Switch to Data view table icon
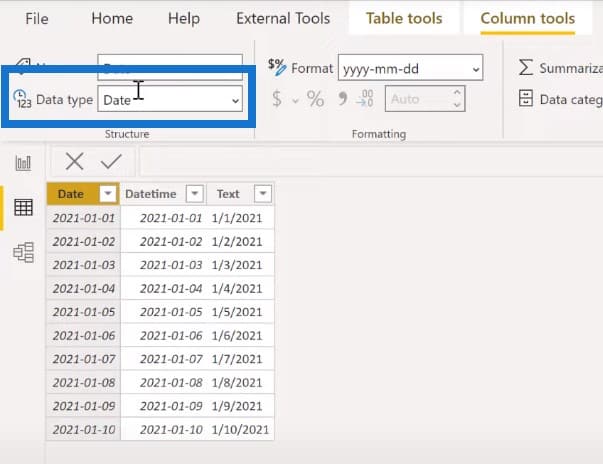Viewport: 603px width, 464px height. (x=23, y=208)
